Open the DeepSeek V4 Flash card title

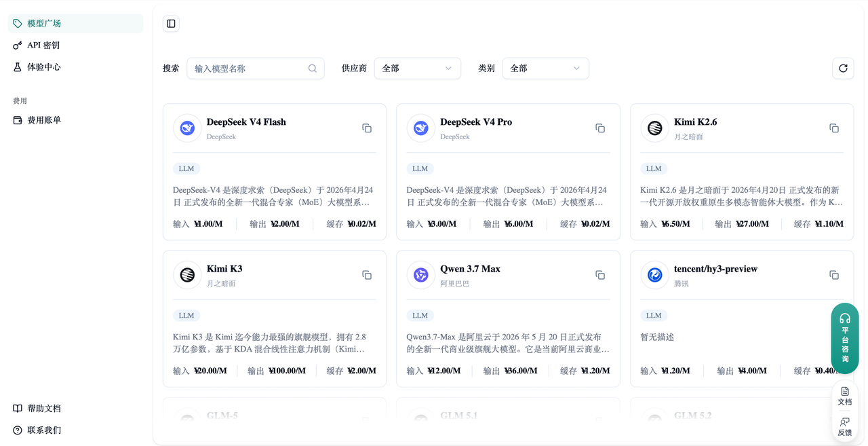click(x=246, y=122)
